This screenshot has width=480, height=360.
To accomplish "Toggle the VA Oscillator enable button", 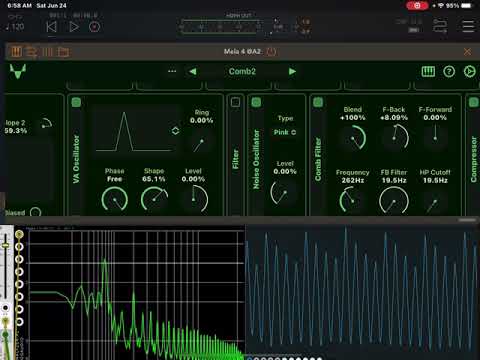I will (76, 102).
